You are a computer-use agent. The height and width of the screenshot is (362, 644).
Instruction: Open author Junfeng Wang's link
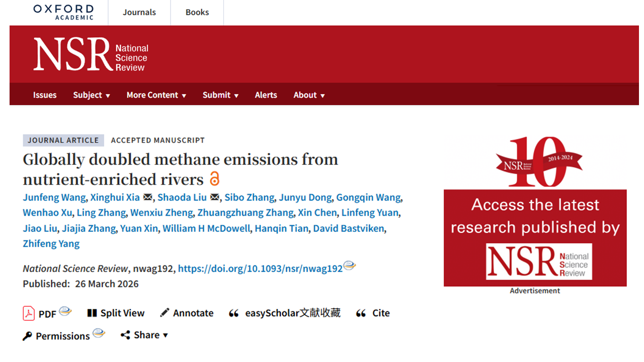coord(54,197)
